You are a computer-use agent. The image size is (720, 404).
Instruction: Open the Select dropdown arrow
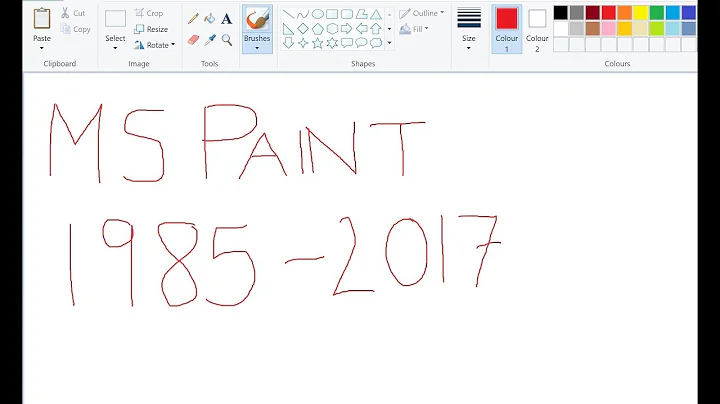[x=115, y=48]
